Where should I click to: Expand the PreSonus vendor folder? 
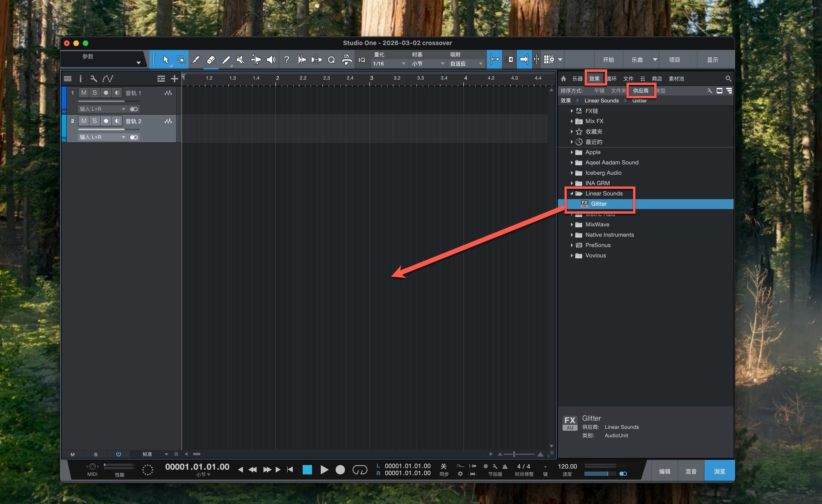click(572, 245)
